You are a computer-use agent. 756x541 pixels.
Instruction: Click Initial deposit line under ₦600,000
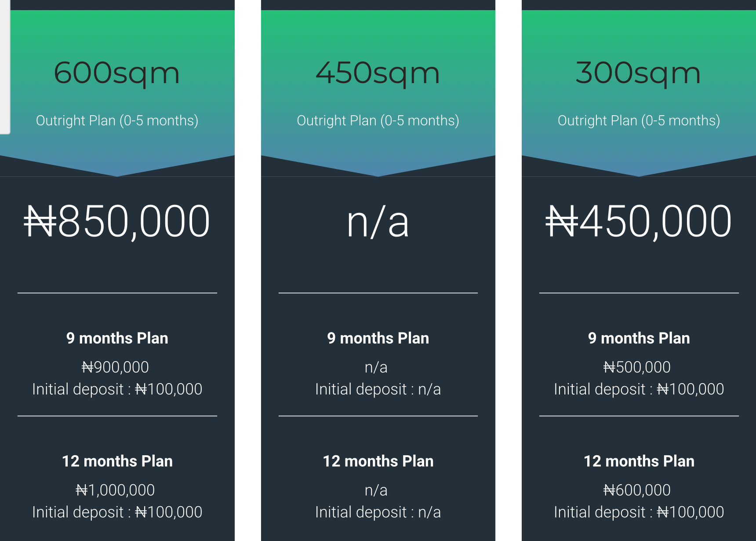(639, 512)
